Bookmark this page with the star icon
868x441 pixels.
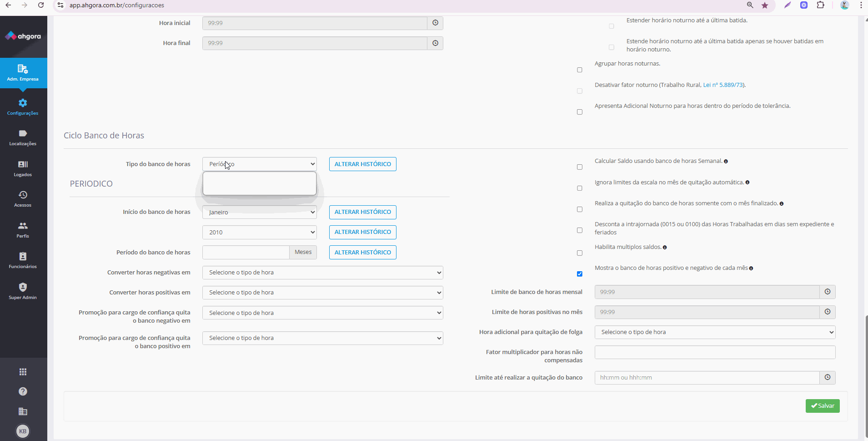point(765,5)
